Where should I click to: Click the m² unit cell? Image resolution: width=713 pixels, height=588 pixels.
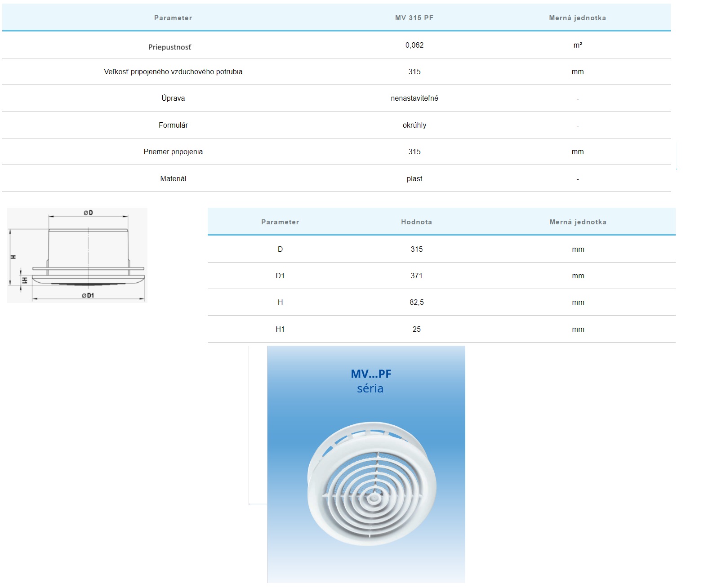[577, 45]
